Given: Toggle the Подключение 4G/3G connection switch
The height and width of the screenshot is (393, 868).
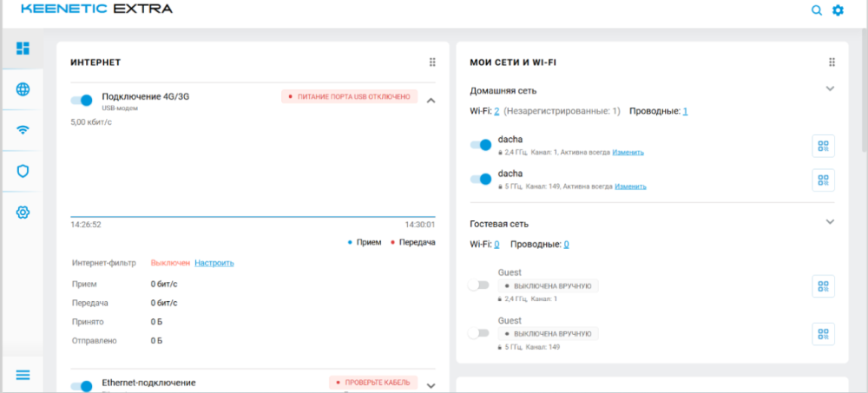Looking at the screenshot, I should (x=82, y=101).
